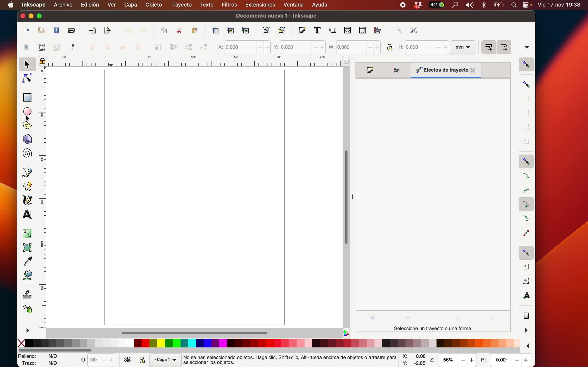Select the Color picker dropper tool
The image size is (588, 367).
(x=27, y=261)
